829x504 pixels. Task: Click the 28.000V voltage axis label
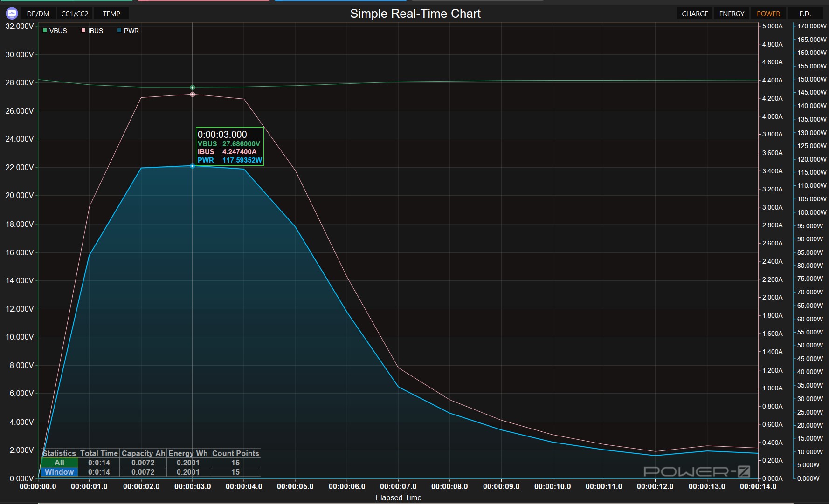click(x=20, y=82)
